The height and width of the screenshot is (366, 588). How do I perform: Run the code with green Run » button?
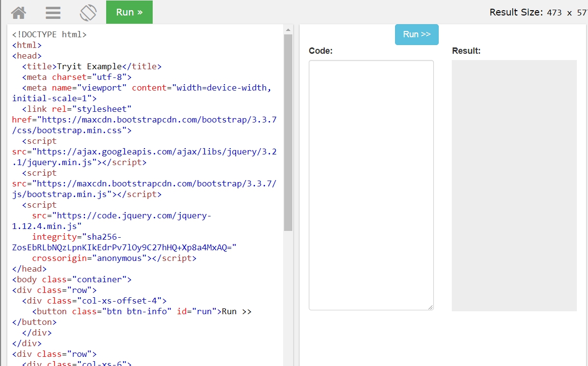[129, 12]
